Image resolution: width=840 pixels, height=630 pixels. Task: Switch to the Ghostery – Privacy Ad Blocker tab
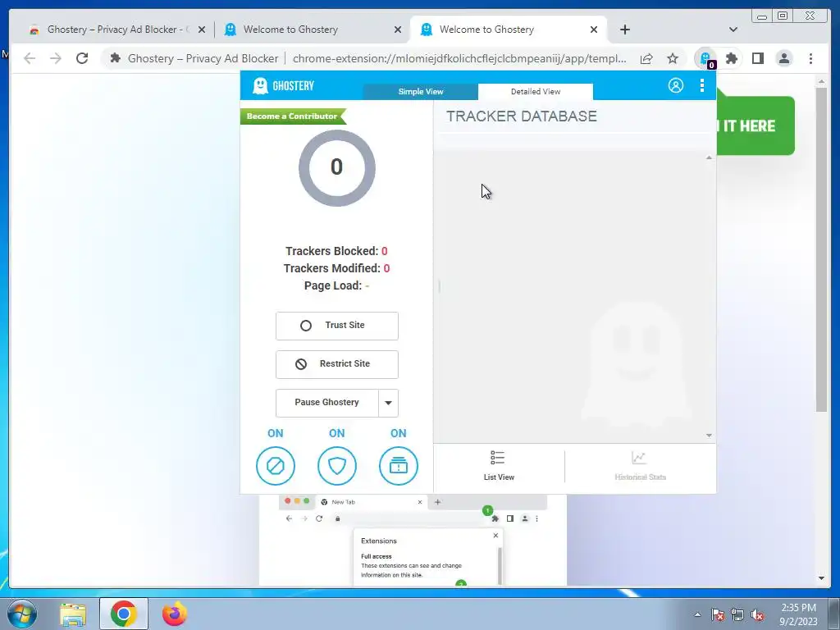tap(116, 30)
